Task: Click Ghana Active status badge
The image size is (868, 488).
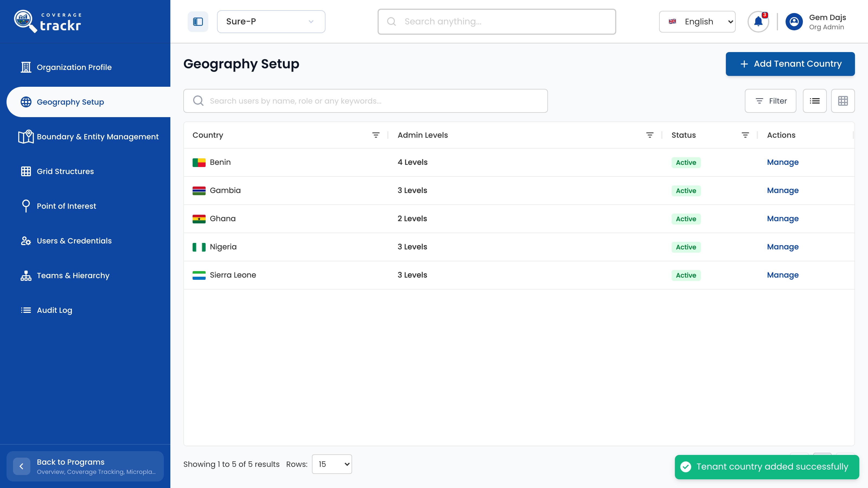Action: tap(686, 219)
